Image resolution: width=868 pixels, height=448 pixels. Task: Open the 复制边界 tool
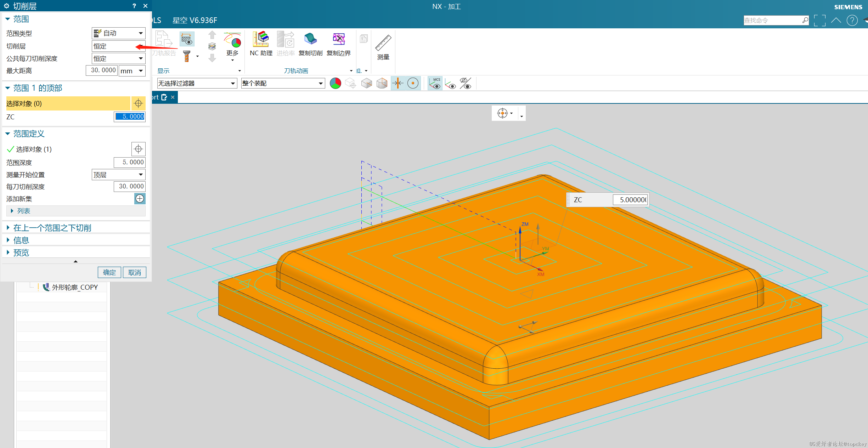pos(339,39)
